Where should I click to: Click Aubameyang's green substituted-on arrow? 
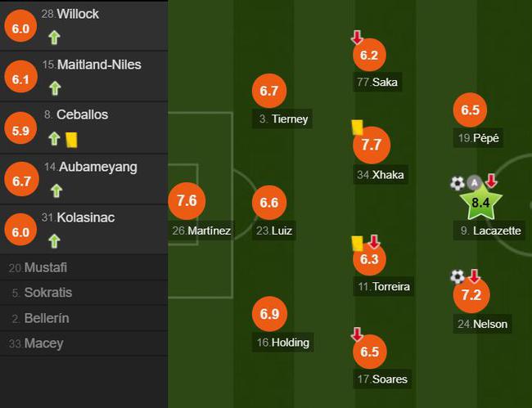click(x=56, y=191)
